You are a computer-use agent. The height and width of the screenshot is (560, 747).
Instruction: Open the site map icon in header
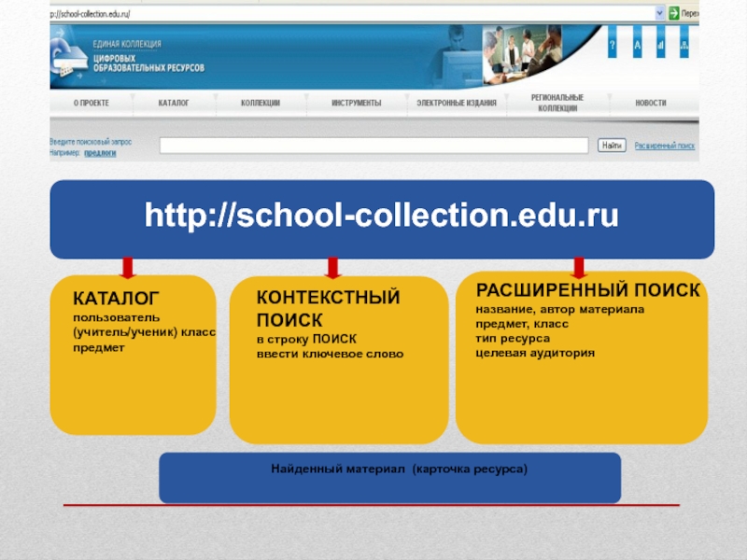coord(684,43)
